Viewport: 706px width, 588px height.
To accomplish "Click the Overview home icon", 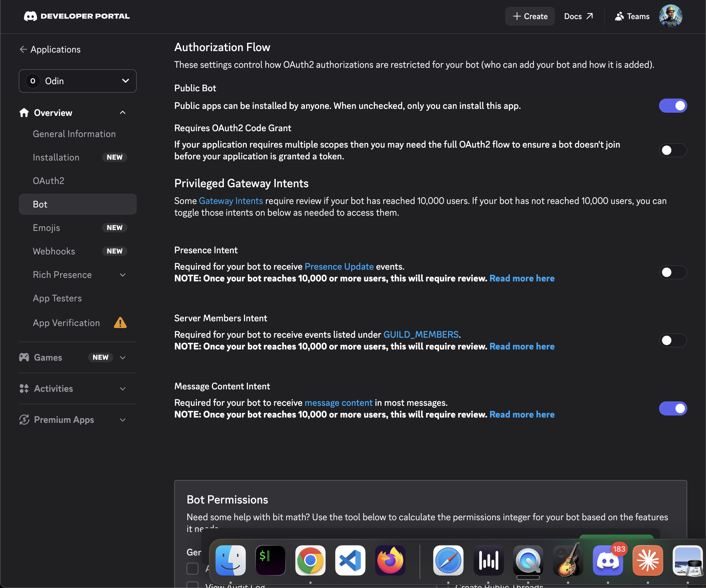I will (x=24, y=113).
